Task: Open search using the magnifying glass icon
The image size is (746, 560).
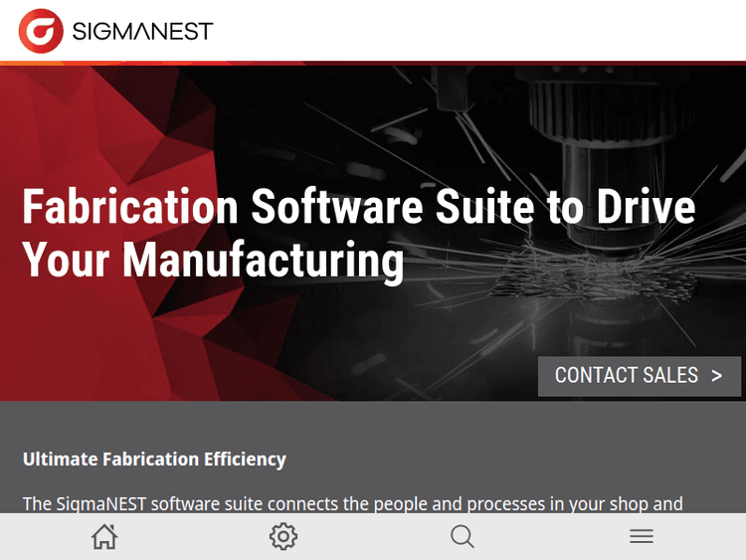Action: coord(463,537)
